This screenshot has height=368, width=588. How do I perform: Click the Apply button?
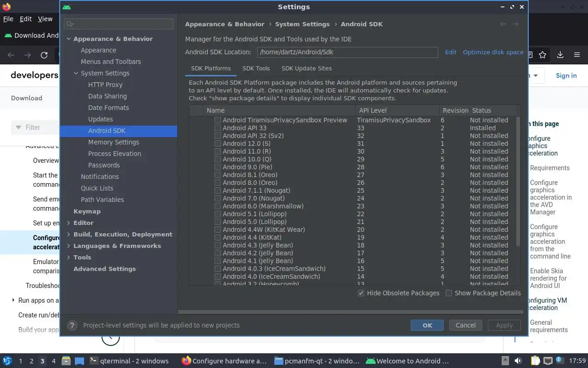[x=504, y=325]
